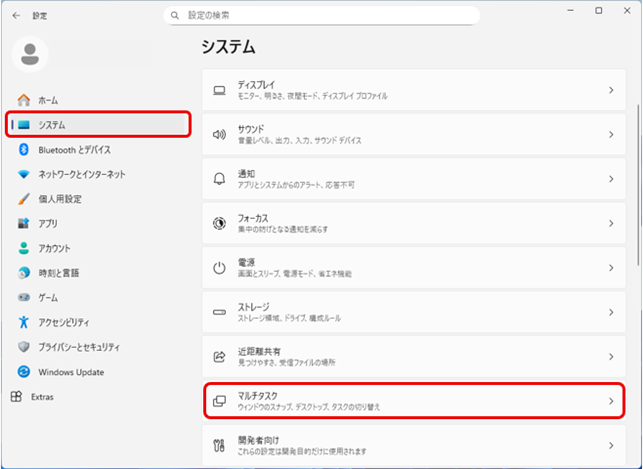Click the 開発者向け tools icon
The image size is (643, 469).
pos(219,445)
